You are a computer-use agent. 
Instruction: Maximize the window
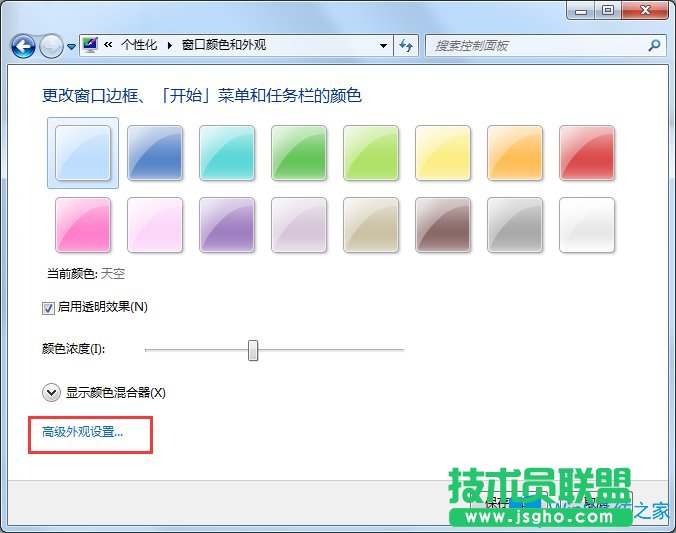point(608,10)
